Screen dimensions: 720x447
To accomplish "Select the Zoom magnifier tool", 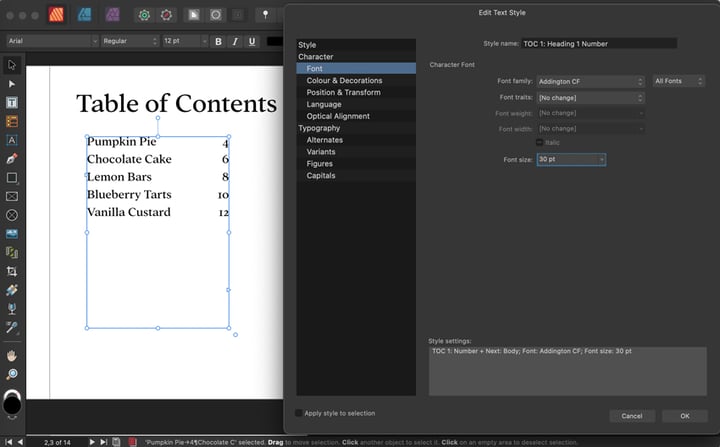I will click(12, 374).
